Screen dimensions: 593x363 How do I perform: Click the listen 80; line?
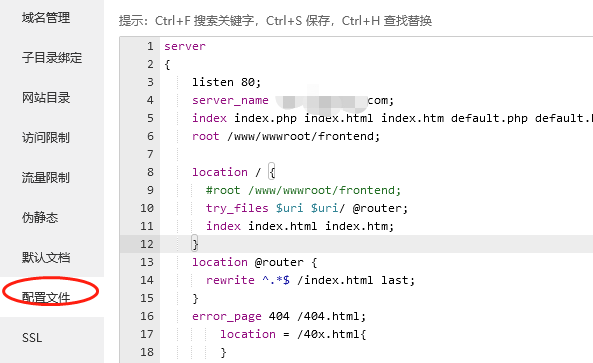point(227,82)
